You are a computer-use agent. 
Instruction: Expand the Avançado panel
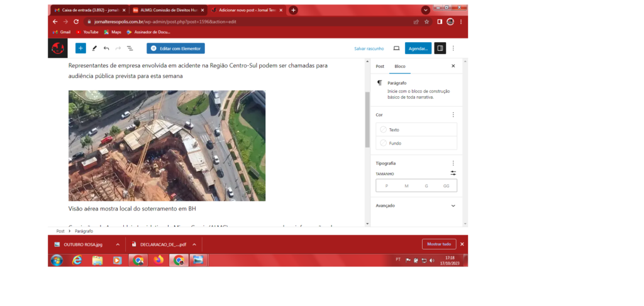click(x=416, y=205)
